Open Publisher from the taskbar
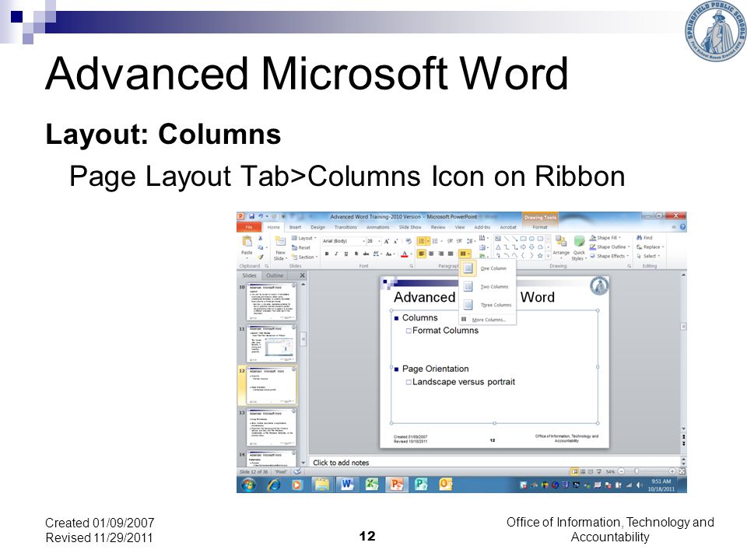 [421, 485]
